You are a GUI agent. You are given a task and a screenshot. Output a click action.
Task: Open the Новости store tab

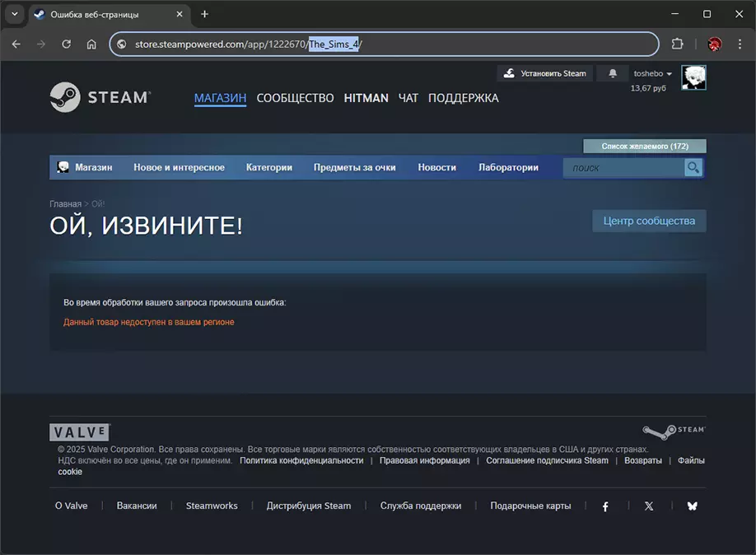(x=436, y=167)
